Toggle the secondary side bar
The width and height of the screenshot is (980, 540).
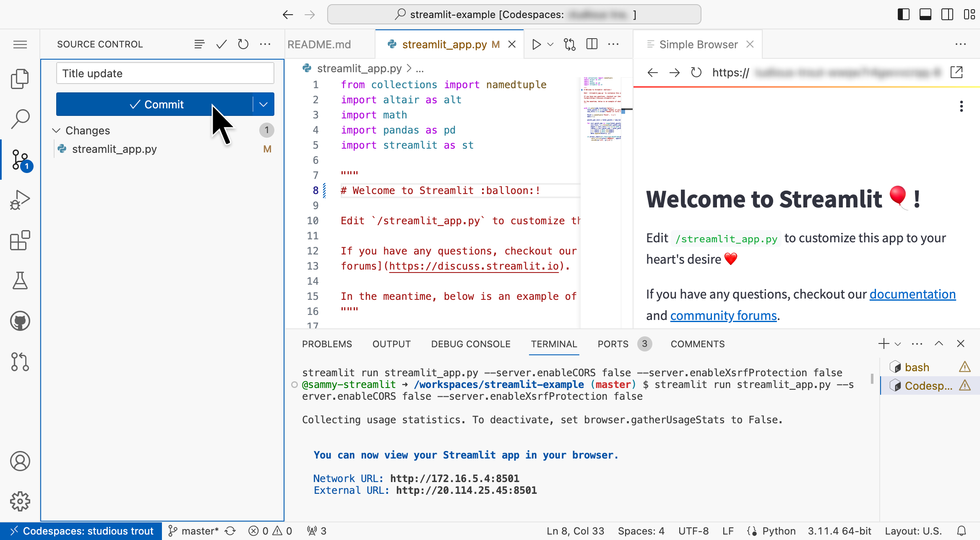(947, 15)
